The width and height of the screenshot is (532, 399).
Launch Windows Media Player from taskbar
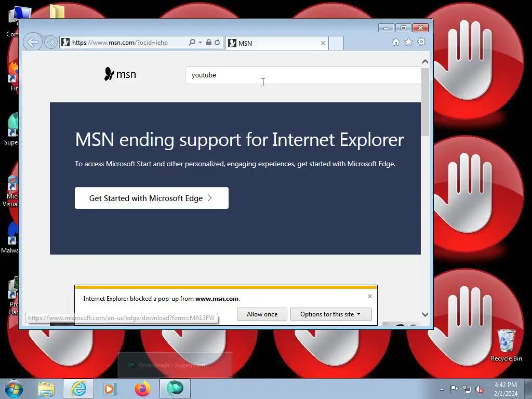pyautogui.click(x=110, y=389)
